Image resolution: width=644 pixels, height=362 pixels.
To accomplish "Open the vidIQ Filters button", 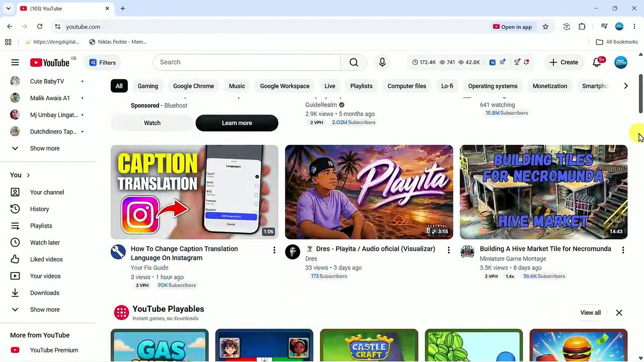I will [x=103, y=62].
